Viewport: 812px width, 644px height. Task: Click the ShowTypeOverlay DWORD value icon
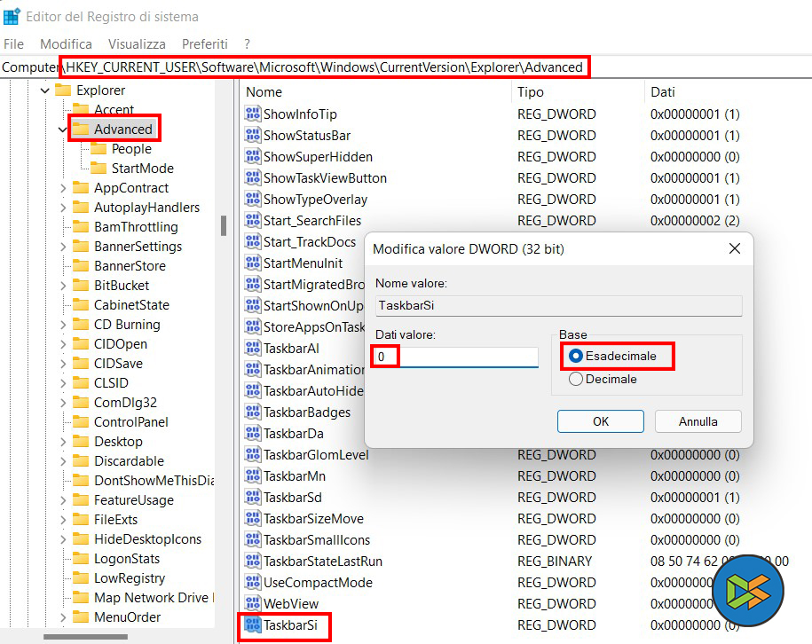pos(253,199)
